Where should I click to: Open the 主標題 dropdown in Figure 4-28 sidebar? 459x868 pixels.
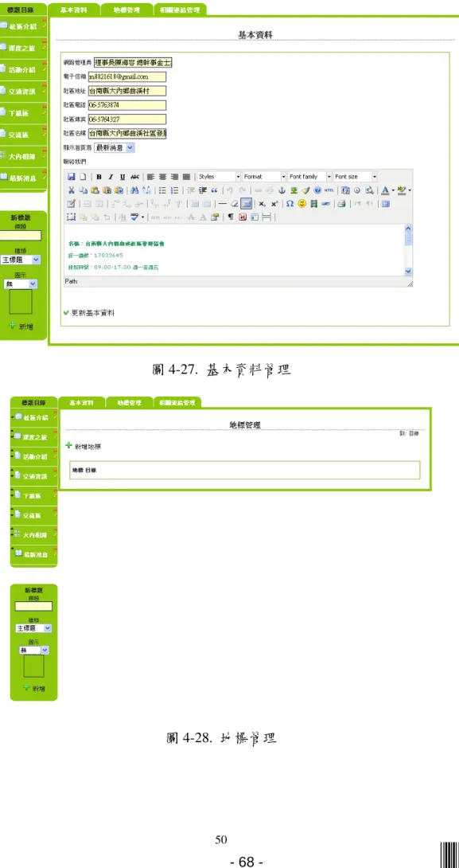tap(33, 628)
